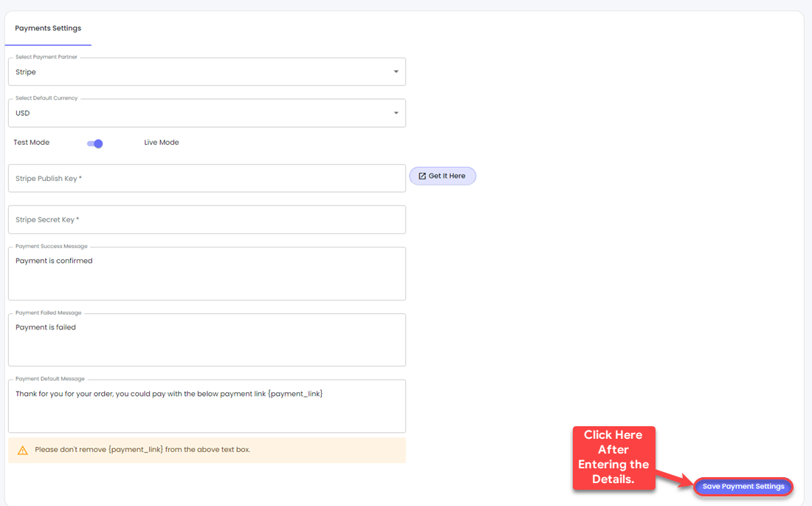Open the Select Payment Partner dropdown showing Stripe
The height and width of the screenshot is (506, 812).
tap(207, 72)
